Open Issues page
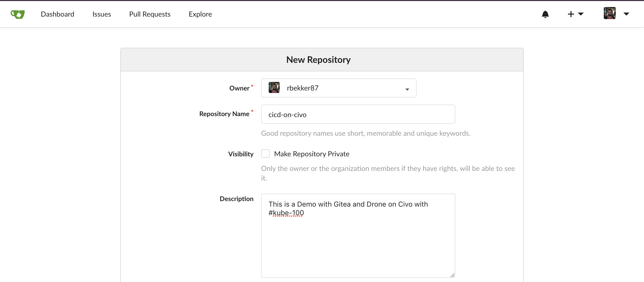This screenshot has height=282, width=644. 102,14
